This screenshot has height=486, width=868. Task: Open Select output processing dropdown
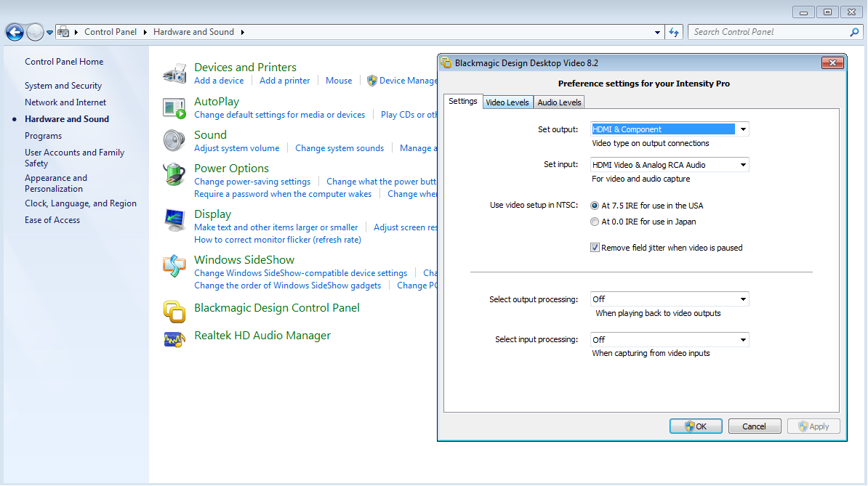(743, 299)
